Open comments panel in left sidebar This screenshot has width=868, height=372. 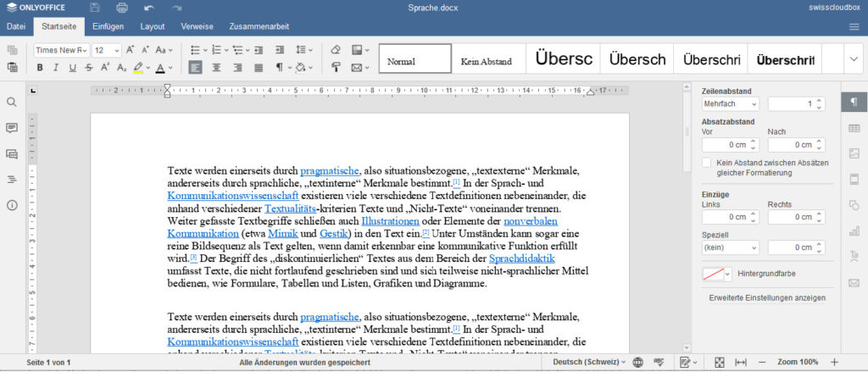(x=12, y=128)
